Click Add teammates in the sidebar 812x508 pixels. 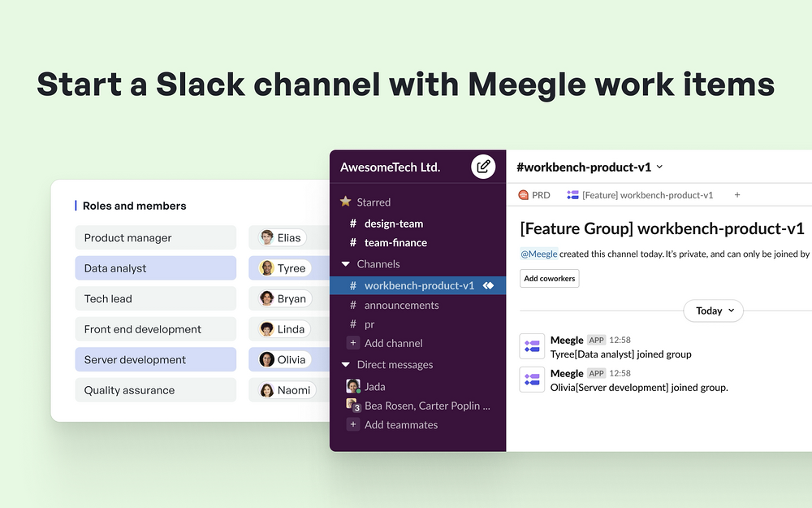(x=401, y=424)
